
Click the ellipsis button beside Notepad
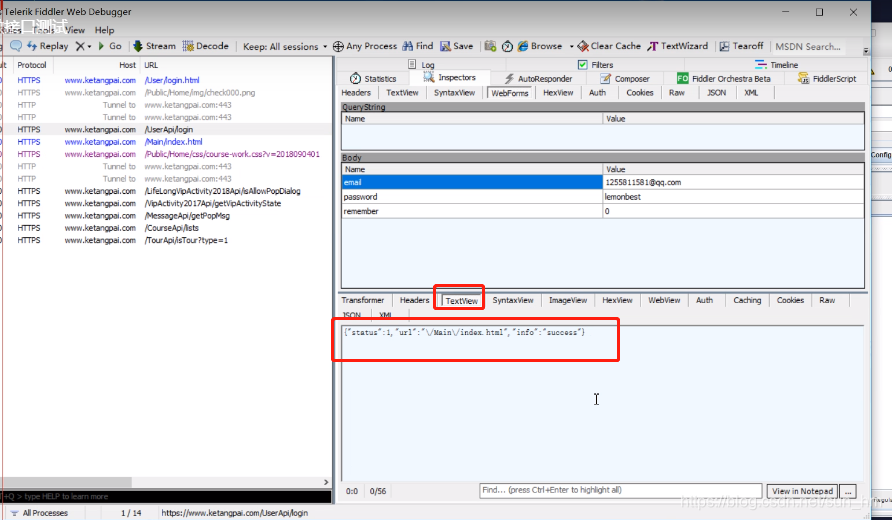point(848,491)
